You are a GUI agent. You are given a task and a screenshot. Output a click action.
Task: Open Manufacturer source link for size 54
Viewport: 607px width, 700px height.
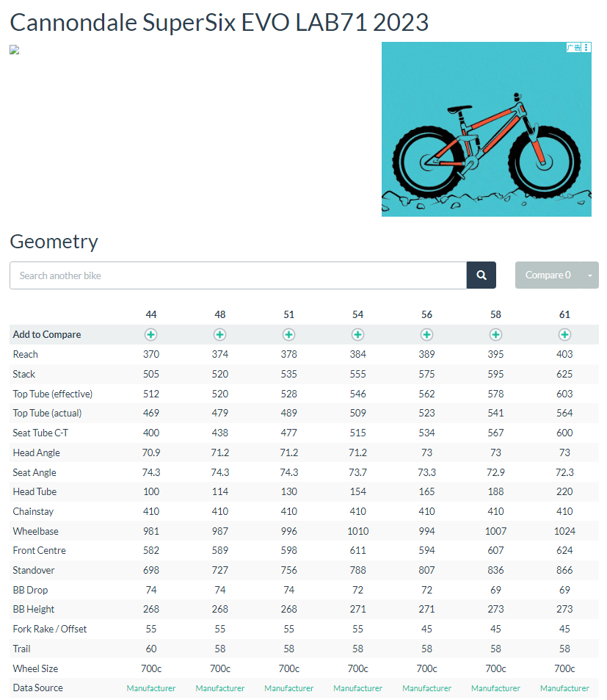[357, 688]
